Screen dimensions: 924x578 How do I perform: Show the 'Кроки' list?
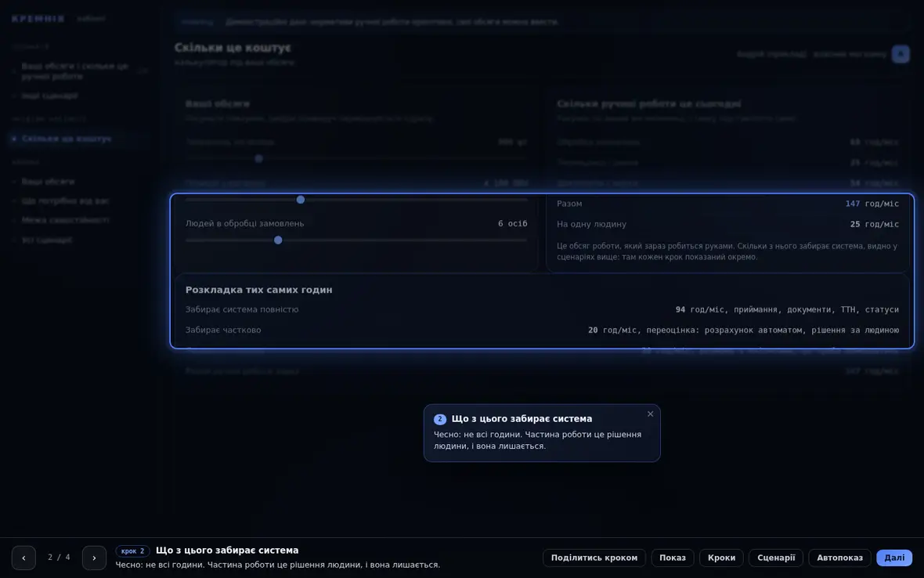[721, 558]
